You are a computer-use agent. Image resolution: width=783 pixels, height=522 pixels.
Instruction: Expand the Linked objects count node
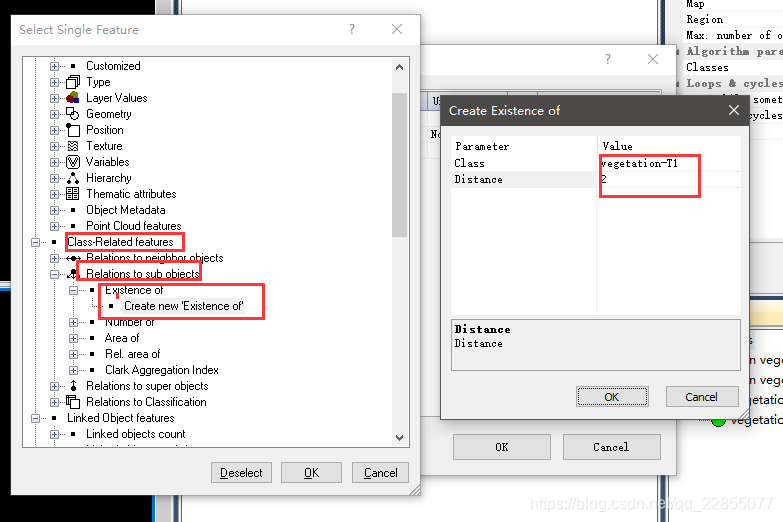coord(54,434)
